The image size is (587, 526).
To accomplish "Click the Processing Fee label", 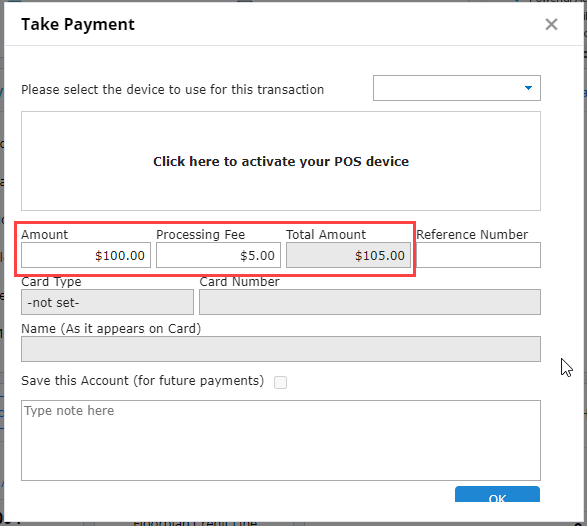I will tap(201, 235).
